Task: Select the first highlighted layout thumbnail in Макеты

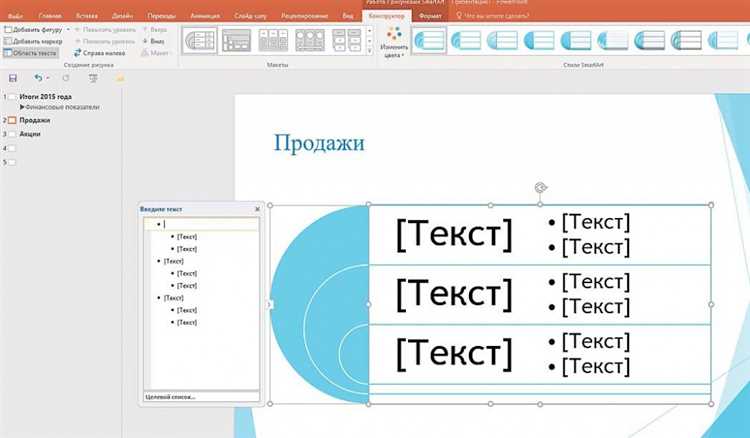Action: click(199, 40)
